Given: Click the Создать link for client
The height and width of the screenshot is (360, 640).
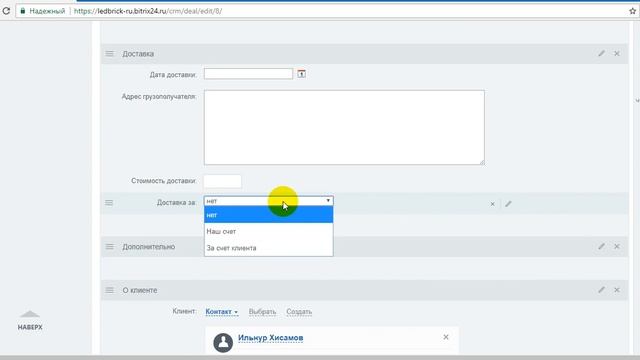Looking at the screenshot, I should coord(299,311).
